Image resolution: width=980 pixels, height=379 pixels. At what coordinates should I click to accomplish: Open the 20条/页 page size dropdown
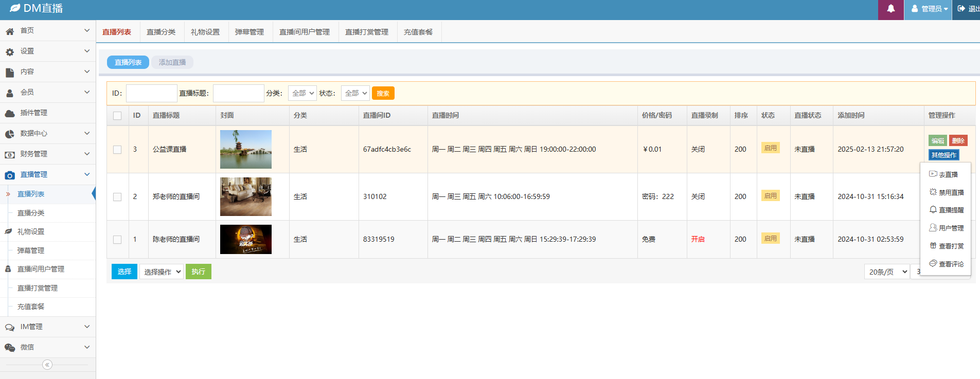point(887,272)
